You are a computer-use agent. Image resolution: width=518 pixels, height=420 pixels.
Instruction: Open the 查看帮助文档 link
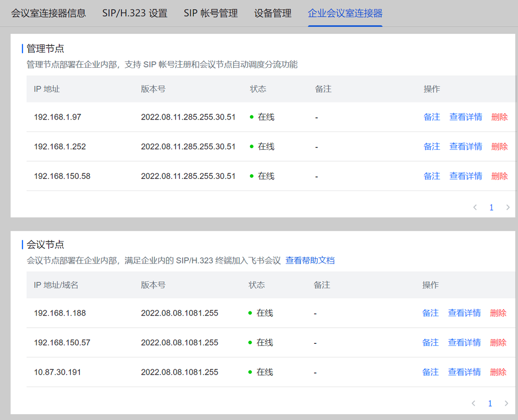tap(310, 260)
